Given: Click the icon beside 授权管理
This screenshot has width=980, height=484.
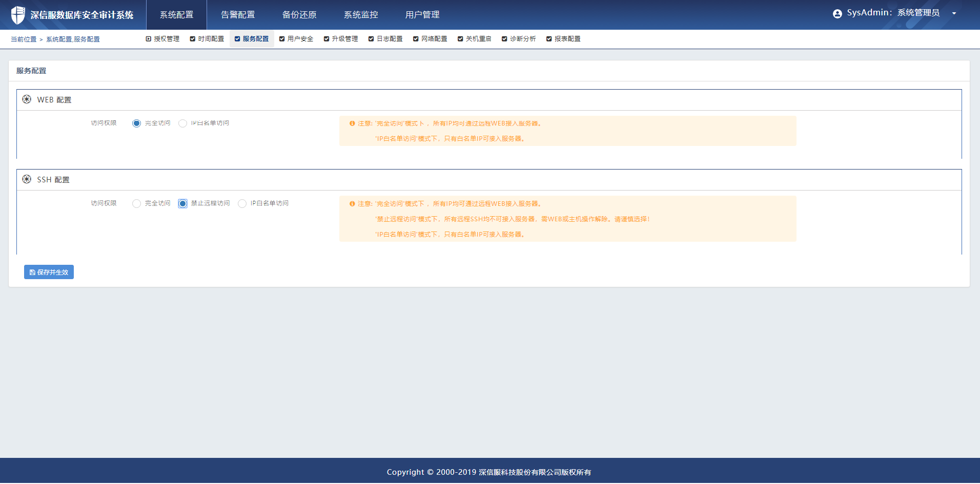Looking at the screenshot, I should point(149,39).
